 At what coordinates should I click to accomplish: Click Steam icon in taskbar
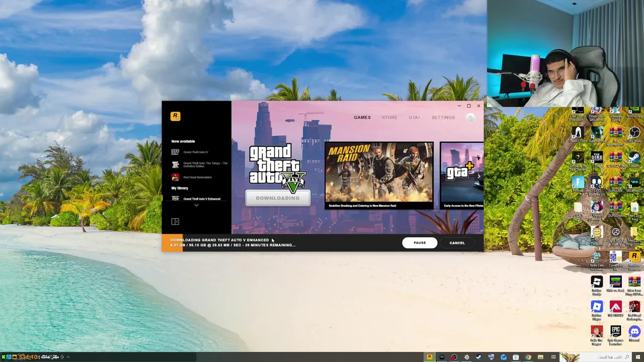point(478,357)
